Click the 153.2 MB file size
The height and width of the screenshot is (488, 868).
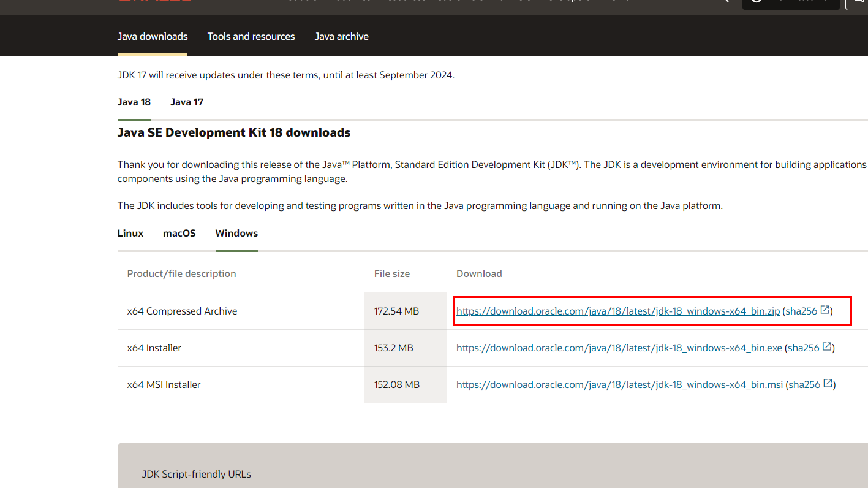(x=394, y=348)
